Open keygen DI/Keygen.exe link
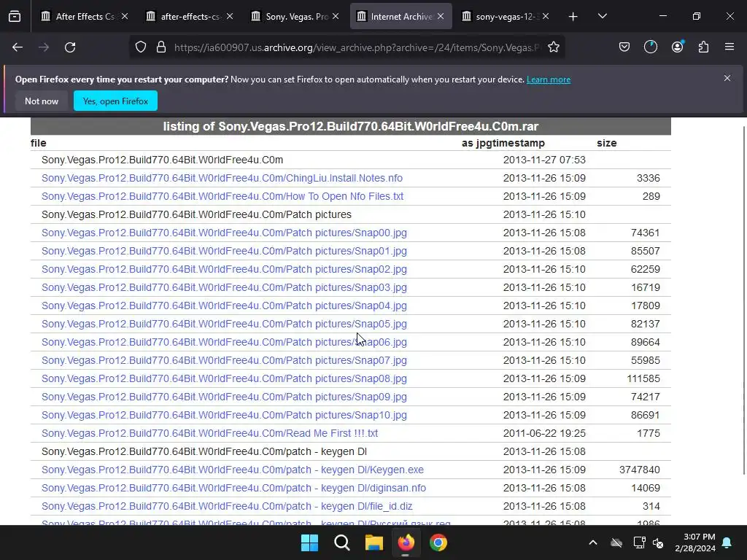The image size is (747, 560). point(233,470)
